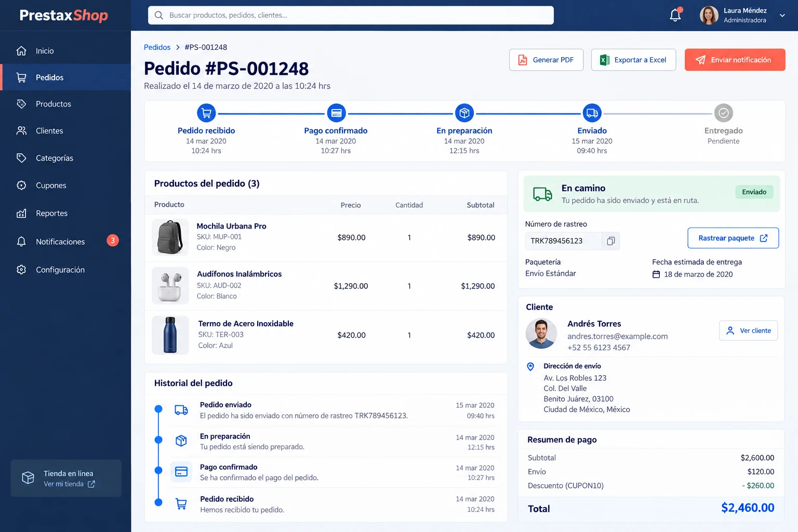Click the En preparación box history icon
The height and width of the screenshot is (532, 798).
pyautogui.click(x=181, y=441)
